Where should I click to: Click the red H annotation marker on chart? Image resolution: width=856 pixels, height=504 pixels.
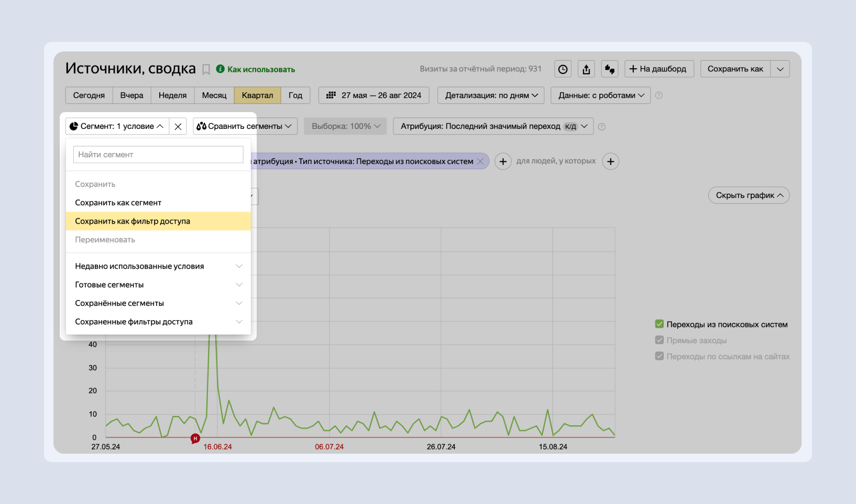[x=195, y=439]
